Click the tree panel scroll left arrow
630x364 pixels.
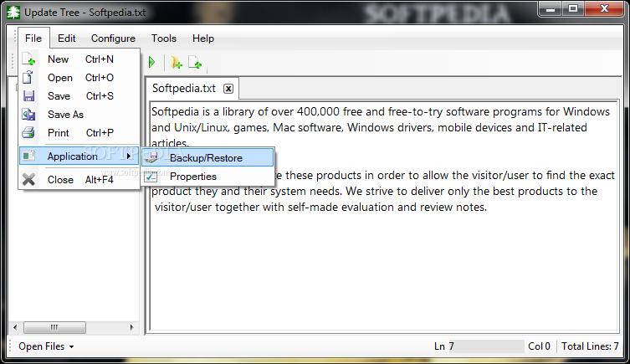[15, 327]
